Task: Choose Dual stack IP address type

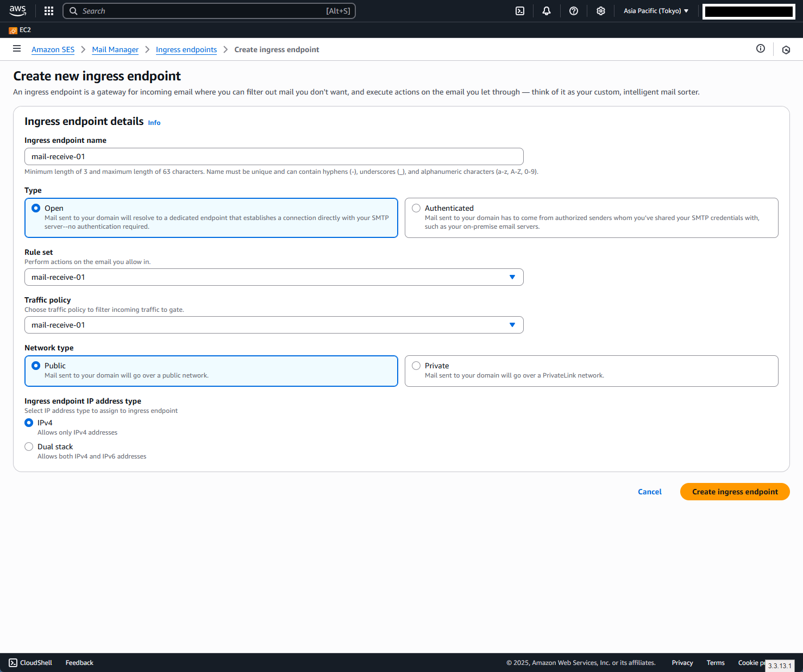Action: pyautogui.click(x=29, y=447)
